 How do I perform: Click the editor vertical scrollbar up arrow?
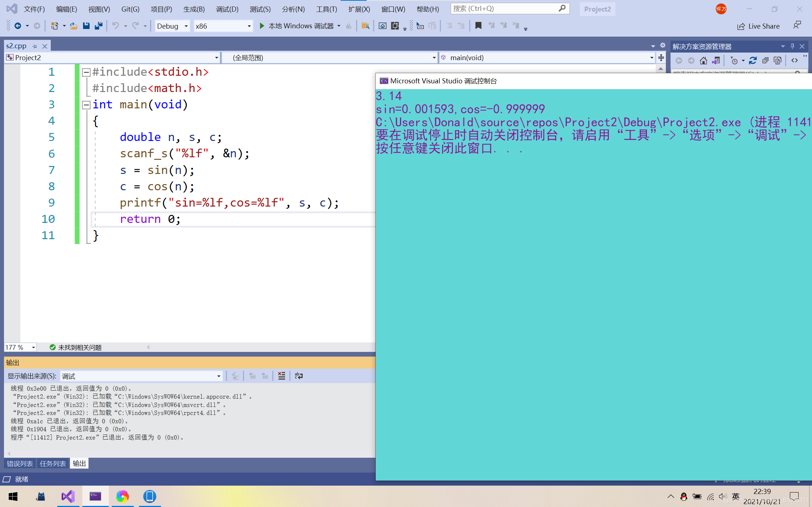[x=661, y=69]
